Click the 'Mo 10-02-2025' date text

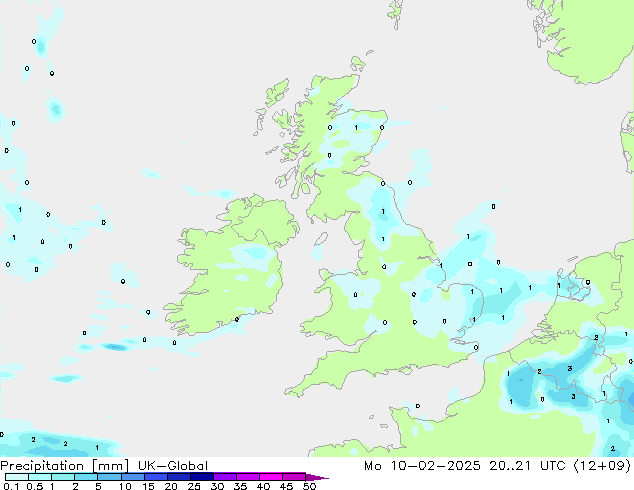[422, 466]
